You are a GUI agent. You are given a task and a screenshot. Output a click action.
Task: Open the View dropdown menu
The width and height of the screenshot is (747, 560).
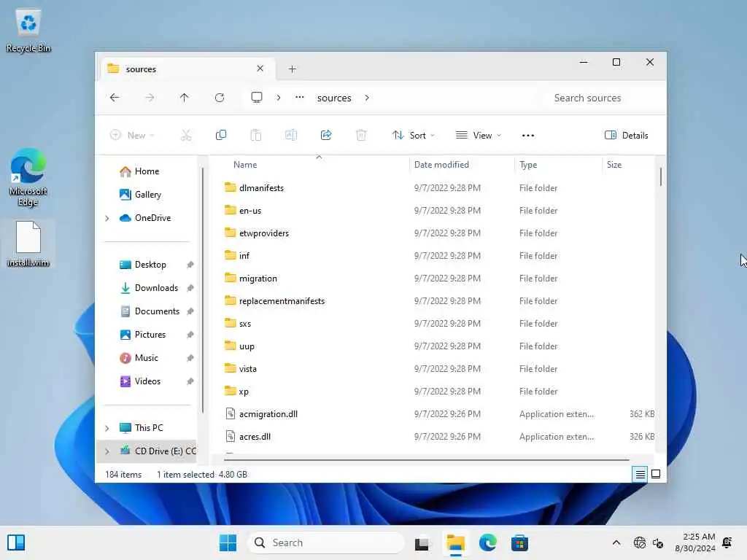click(479, 135)
